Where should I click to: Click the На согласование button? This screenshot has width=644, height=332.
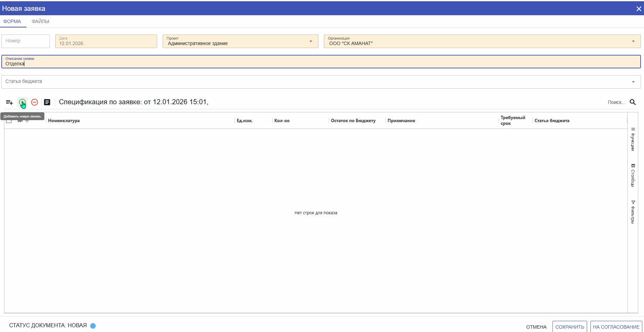point(616,327)
